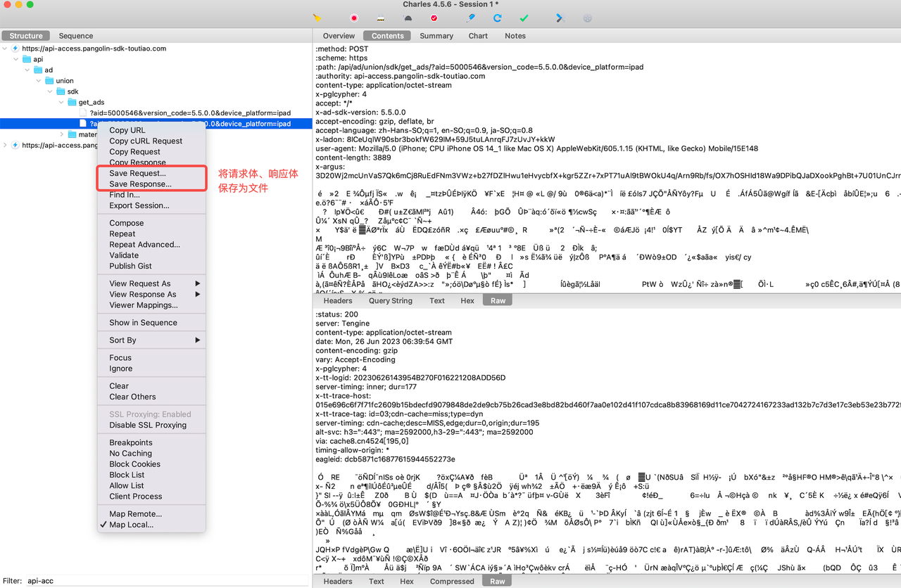
Task: Choose Save Response from context menu
Action: tap(140, 184)
